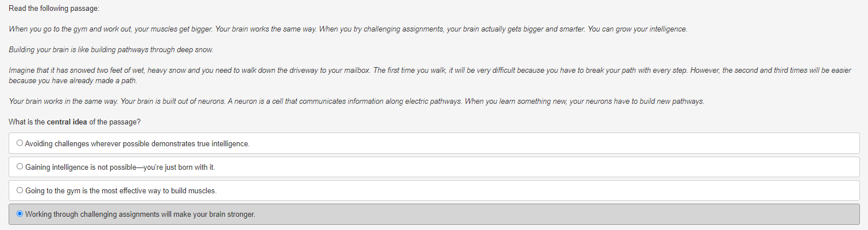The height and width of the screenshot is (230, 868).
Task: Choose the "Gaining intelligence is not possible" radio button
Action: pyautogui.click(x=20, y=167)
